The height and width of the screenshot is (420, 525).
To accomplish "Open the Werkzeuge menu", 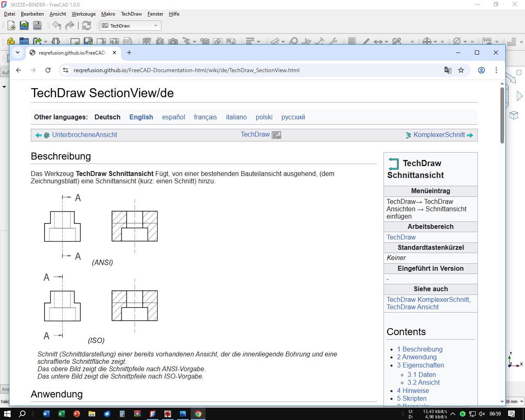I will (84, 14).
